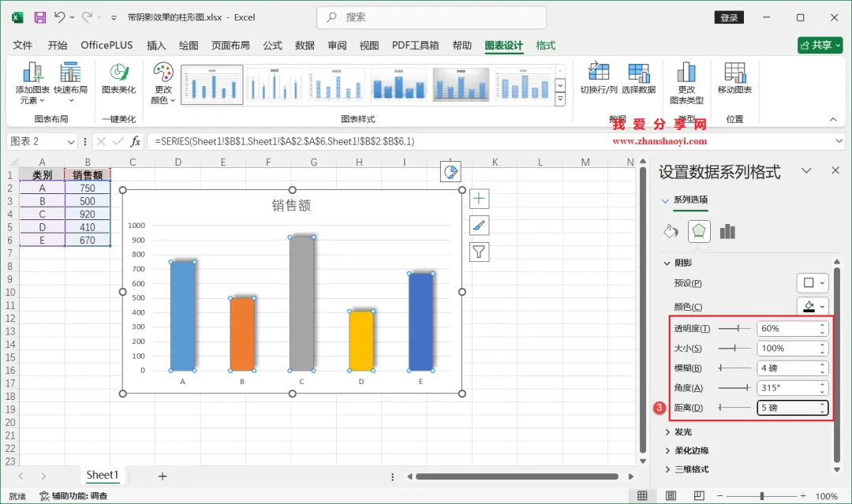This screenshot has width=852, height=504.
Task: Open Quick Layout (快速布局) menu
Action: pos(71,83)
